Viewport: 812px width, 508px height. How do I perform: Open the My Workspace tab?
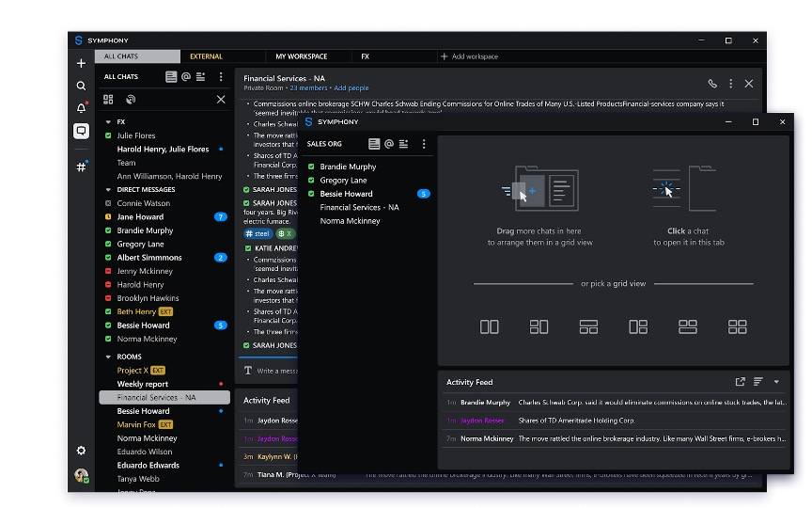tap(301, 56)
